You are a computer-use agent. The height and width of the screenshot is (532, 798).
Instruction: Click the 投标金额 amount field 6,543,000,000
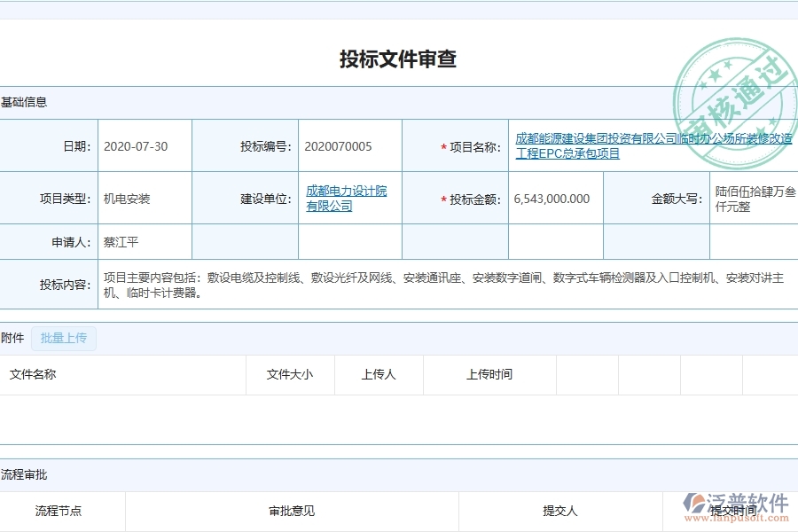(x=552, y=199)
